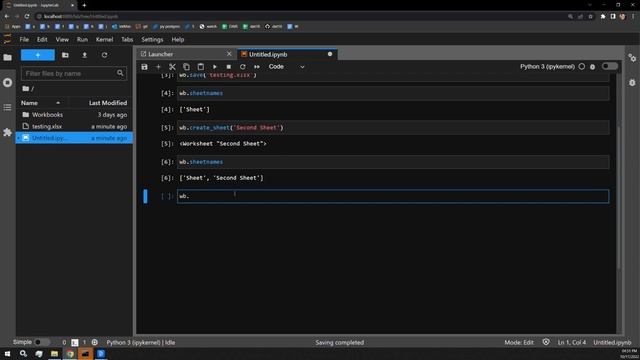Open Windows Start menu

point(7,353)
